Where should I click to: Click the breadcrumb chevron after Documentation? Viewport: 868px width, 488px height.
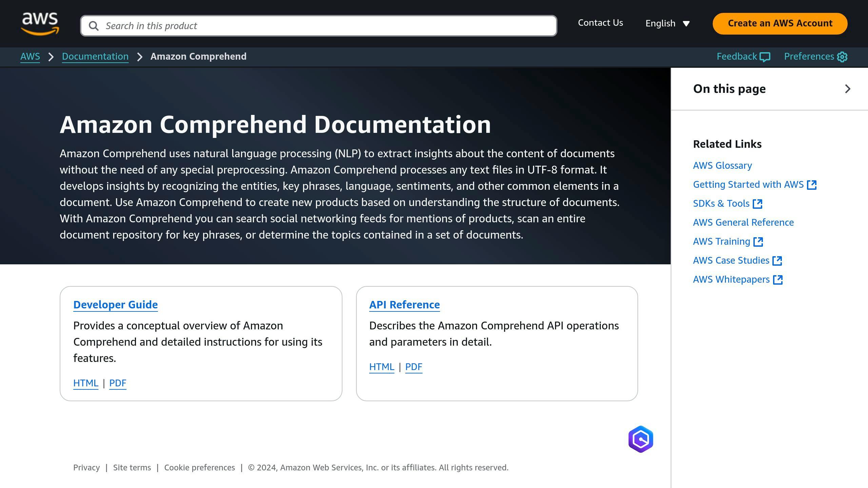pyautogui.click(x=140, y=57)
